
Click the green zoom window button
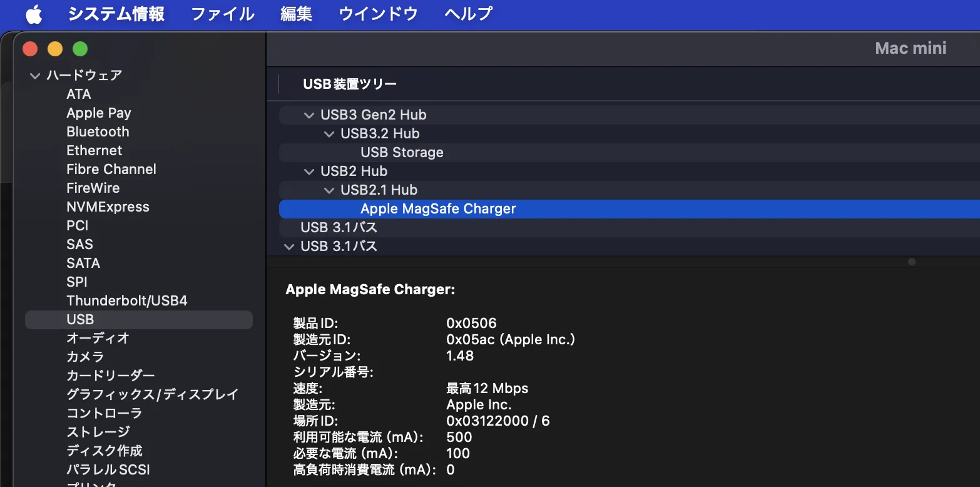coord(80,49)
